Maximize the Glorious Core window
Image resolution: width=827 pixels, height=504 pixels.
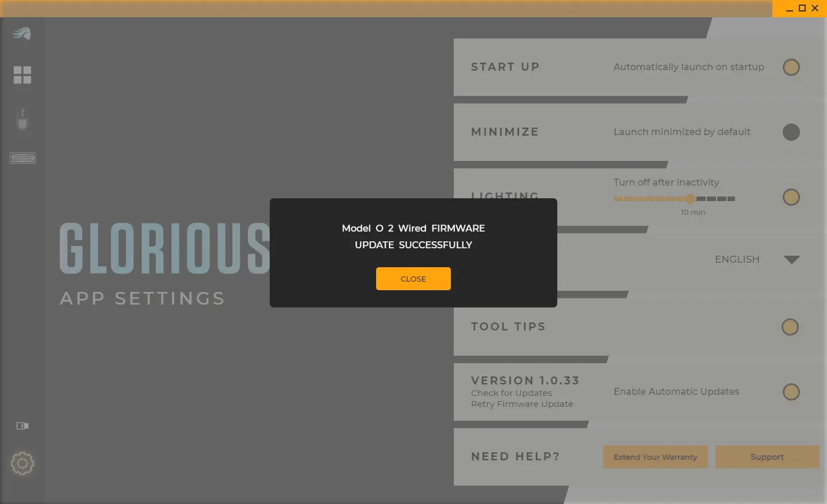pos(802,8)
